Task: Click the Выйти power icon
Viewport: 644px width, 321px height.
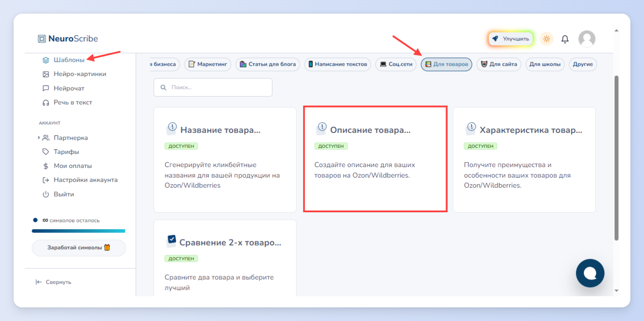Action: tap(46, 194)
